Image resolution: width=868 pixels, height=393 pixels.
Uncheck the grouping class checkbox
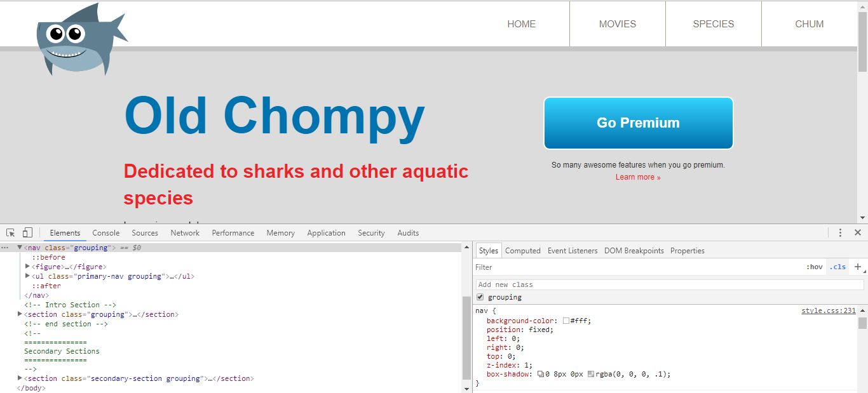[480, 297]
